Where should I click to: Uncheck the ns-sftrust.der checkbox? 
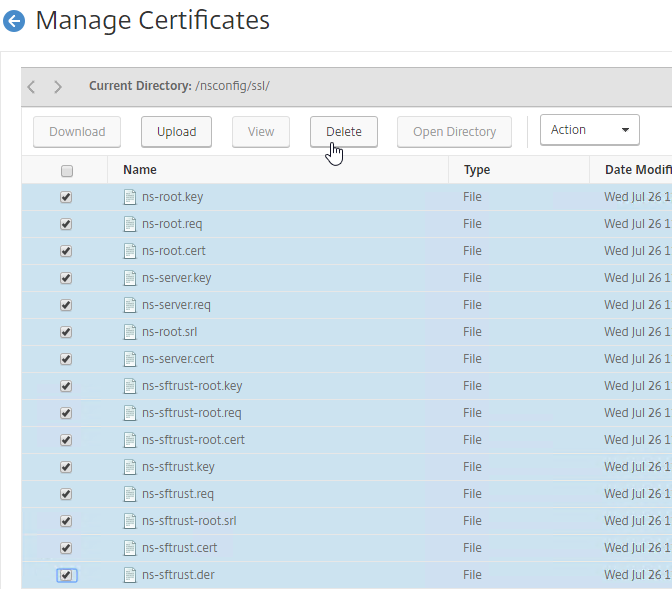pos(66,575)
